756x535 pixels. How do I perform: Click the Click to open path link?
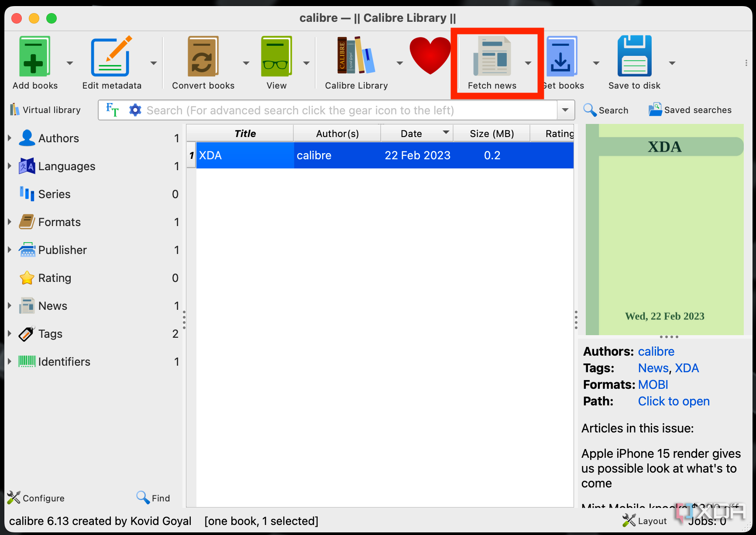(674, 401)
